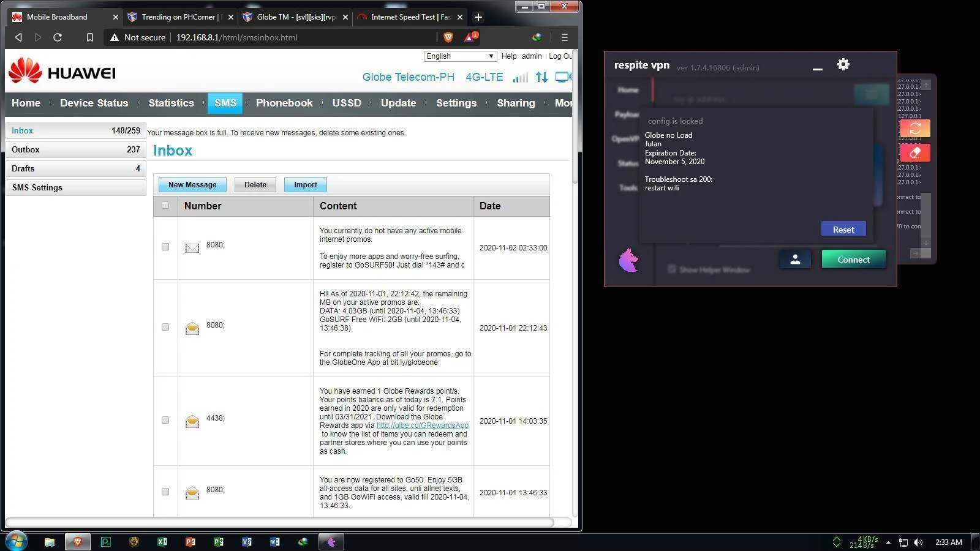980x551 pixels.
Task: Open the Huawei Settings menu
Action: coord(456,103)
